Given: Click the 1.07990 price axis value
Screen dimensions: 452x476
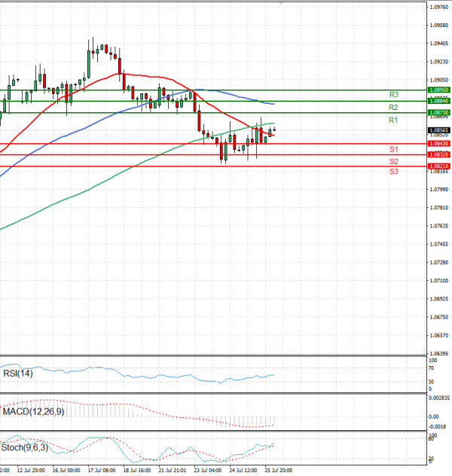Looking at the screenshot, I should tap(439, 190).
